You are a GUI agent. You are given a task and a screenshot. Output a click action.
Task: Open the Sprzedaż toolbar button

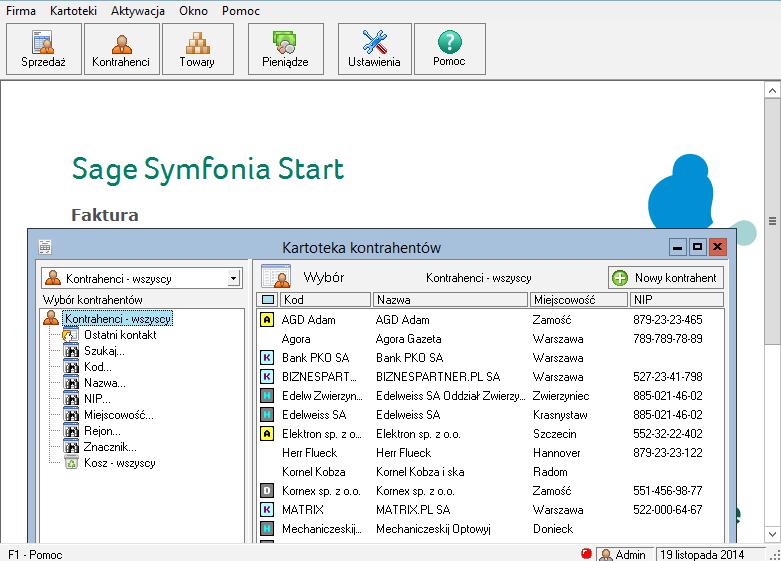click(x=44, y=49)
